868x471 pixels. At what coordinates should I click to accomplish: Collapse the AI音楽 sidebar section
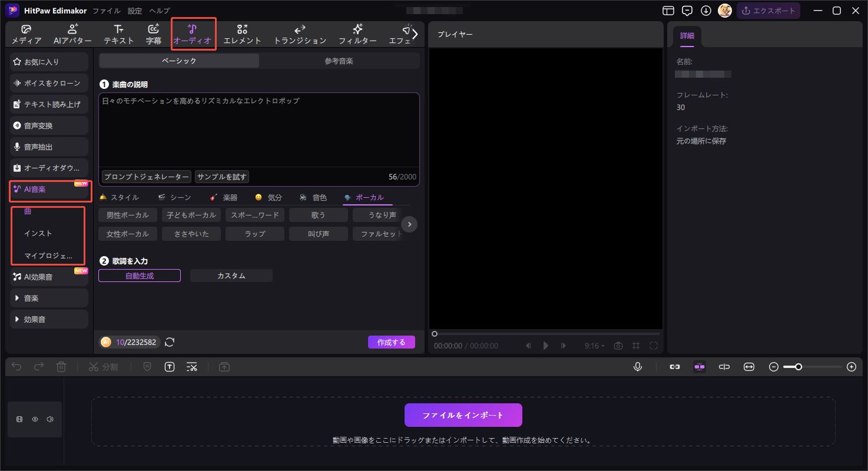(49, 190)
